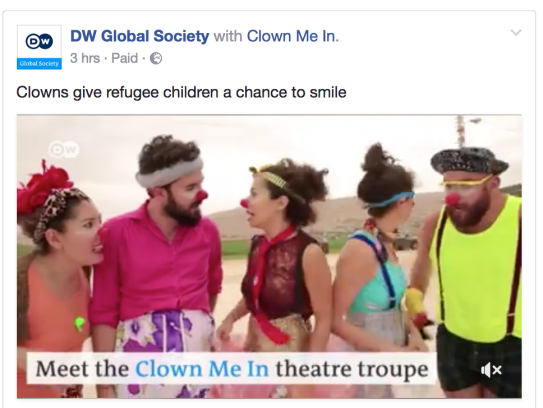
Task: Click the globe public audience icon
Action: pos(156,59)
